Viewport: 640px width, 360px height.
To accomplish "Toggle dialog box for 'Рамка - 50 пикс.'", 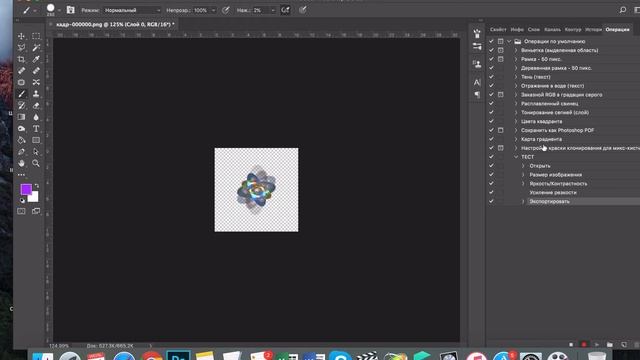I will click(x=500, y=59).
